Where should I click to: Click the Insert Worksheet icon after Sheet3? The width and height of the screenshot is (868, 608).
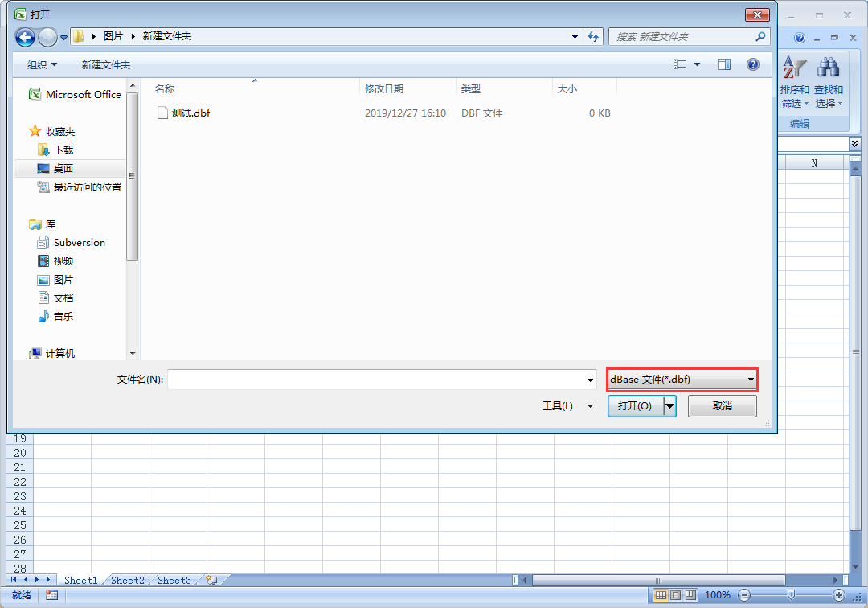pyautogui.click(x=211, y=579)
